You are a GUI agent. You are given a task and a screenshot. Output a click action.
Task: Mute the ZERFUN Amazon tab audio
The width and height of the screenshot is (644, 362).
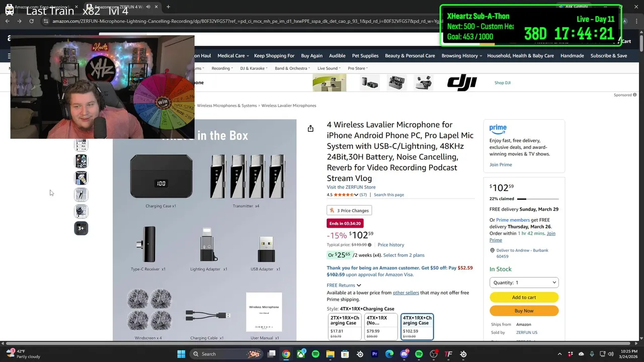click(148, 7)
